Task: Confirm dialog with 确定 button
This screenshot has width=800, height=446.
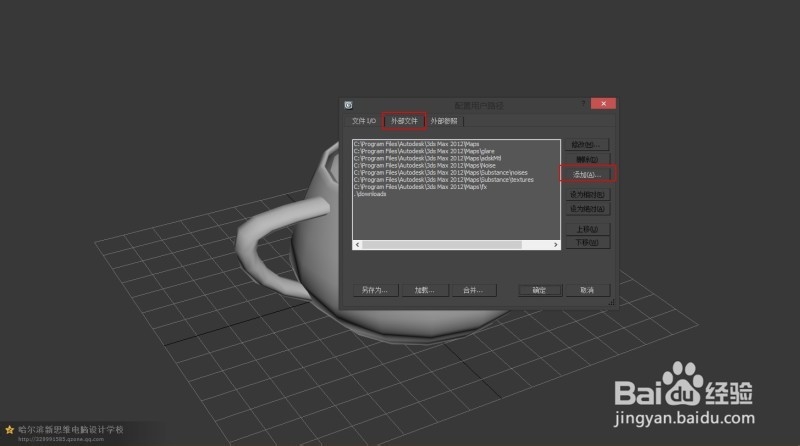Action: pyautogui.click(x=540, y=290)
